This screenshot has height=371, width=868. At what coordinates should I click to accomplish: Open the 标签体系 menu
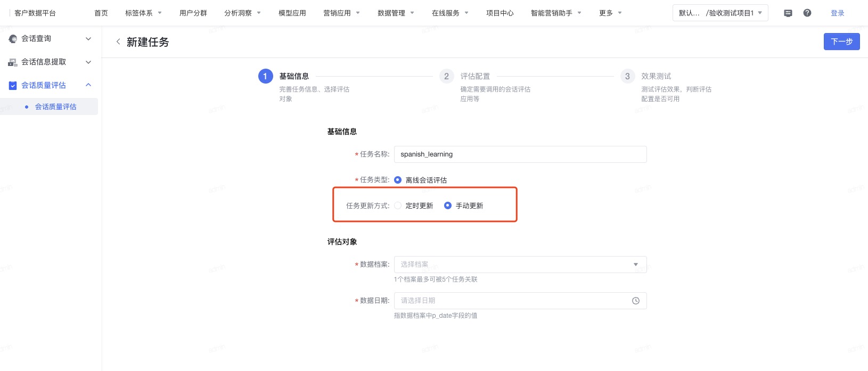[143, 13]
